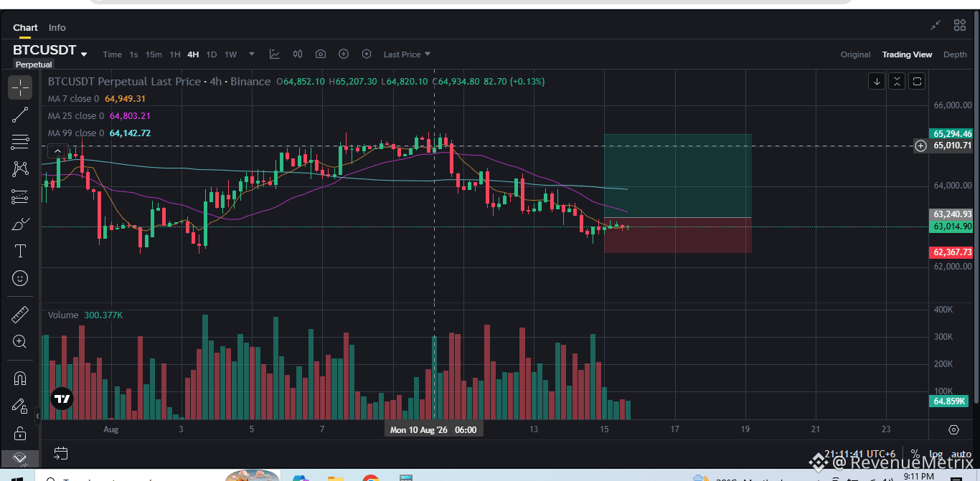Open timezone 21:11:41 UTC+6 menu
The image size is (980, 481).
pyautogui.click(x=860, y=454)
